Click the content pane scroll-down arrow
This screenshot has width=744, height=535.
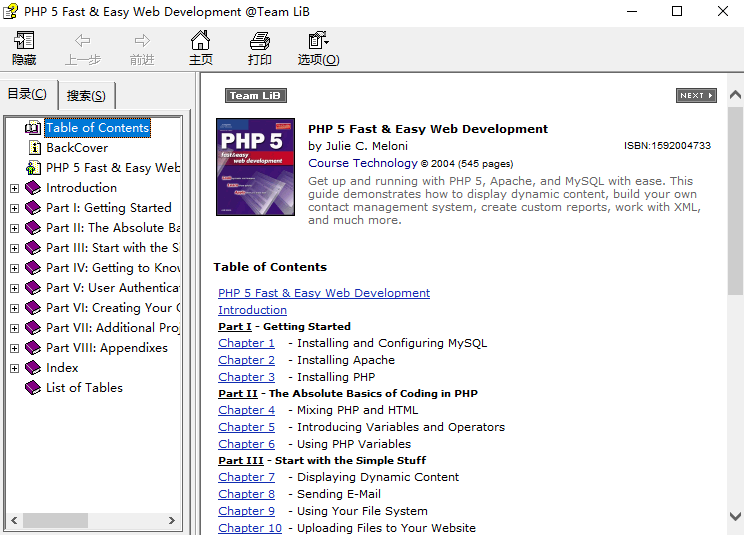tap(735, 517)
